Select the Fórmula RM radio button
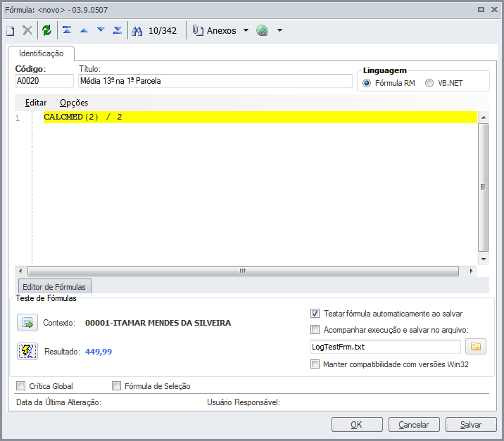 coord(367,83)
